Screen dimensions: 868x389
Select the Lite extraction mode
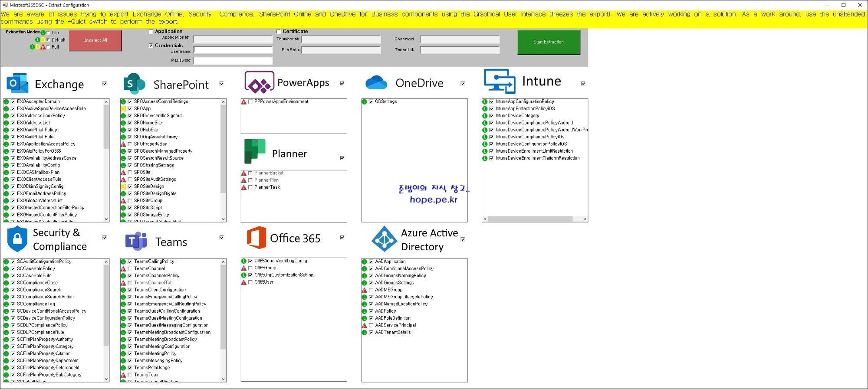click(48, 33)
